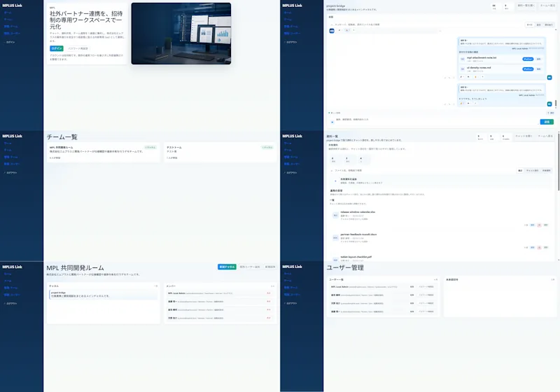The image size is (560, 392).
Task: Click the blue ログイン button on the landing page
Action: click(x=57, y=48)
